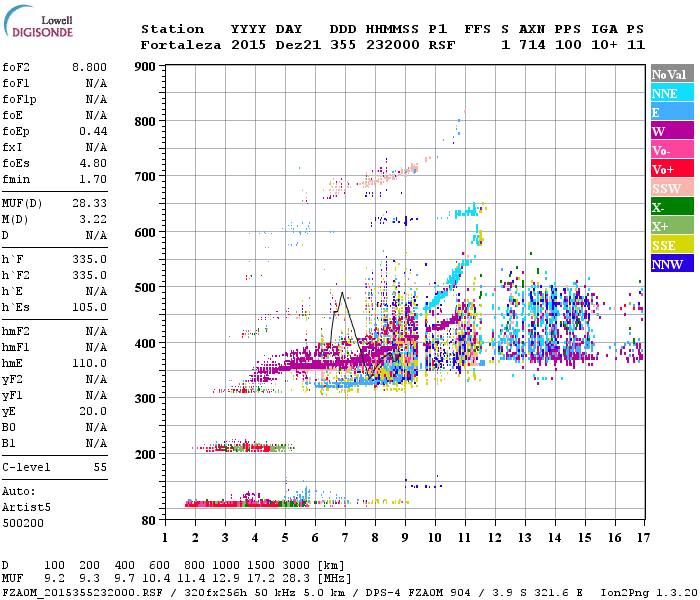Click the day number 355
The width and height of the screenshot is (700, 600).
(x=343, y=45)
